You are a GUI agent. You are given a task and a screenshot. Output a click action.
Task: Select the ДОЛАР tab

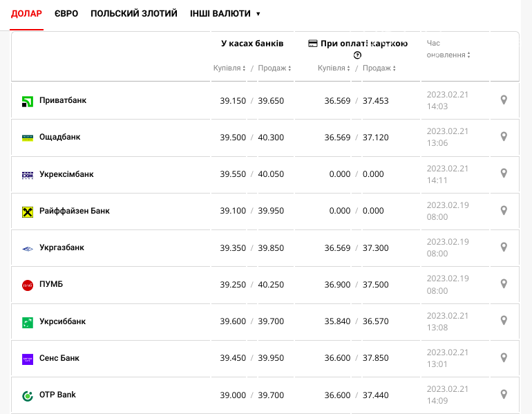tap(26, 14)
